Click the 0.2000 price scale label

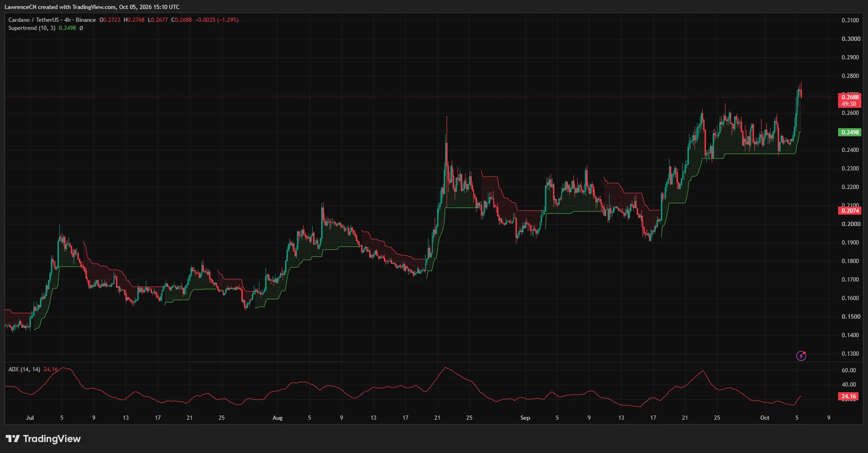[850, 224]
